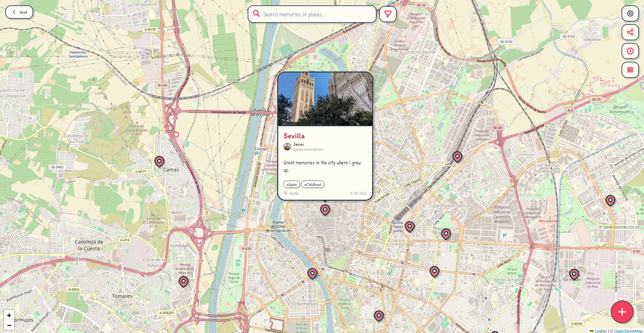Click the map pin at Casco Antiguo

[325, 210]
